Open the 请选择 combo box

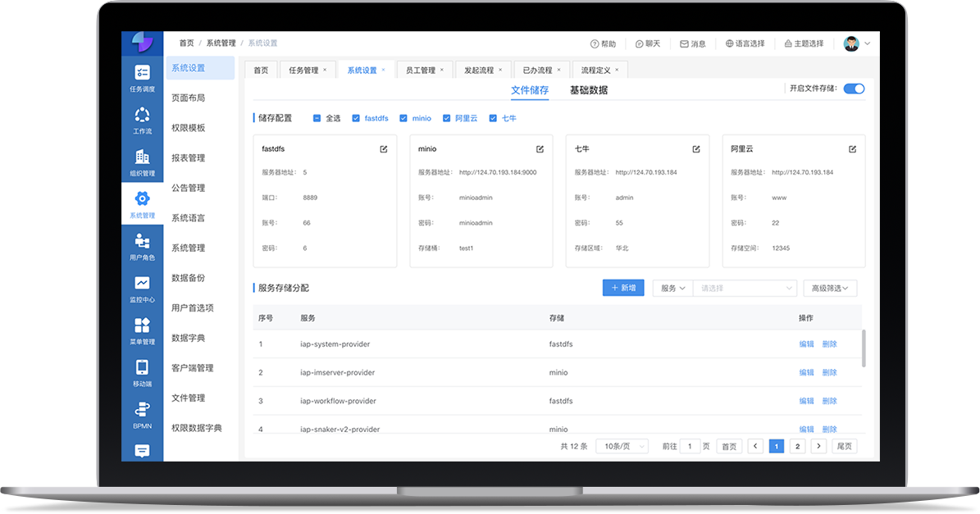[x=745, y=288]
